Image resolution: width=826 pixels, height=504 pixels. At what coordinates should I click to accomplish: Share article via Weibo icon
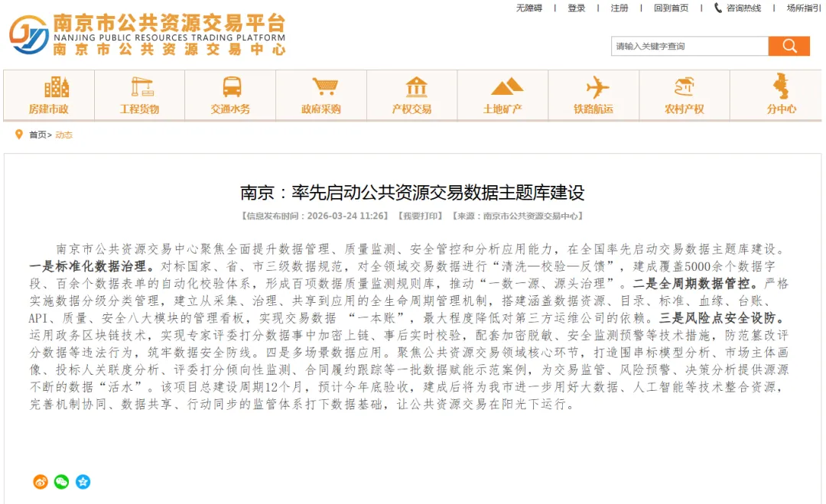pos(41,481)
